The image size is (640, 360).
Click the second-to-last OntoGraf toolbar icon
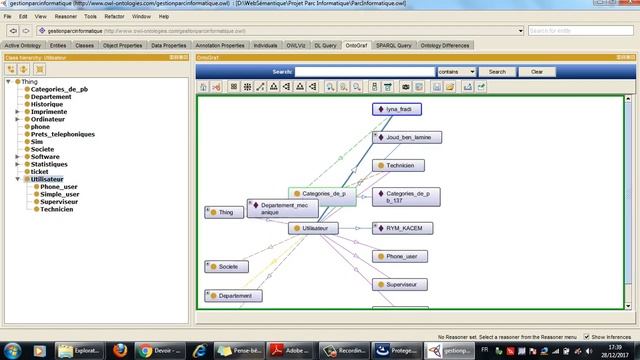point(468,87)
